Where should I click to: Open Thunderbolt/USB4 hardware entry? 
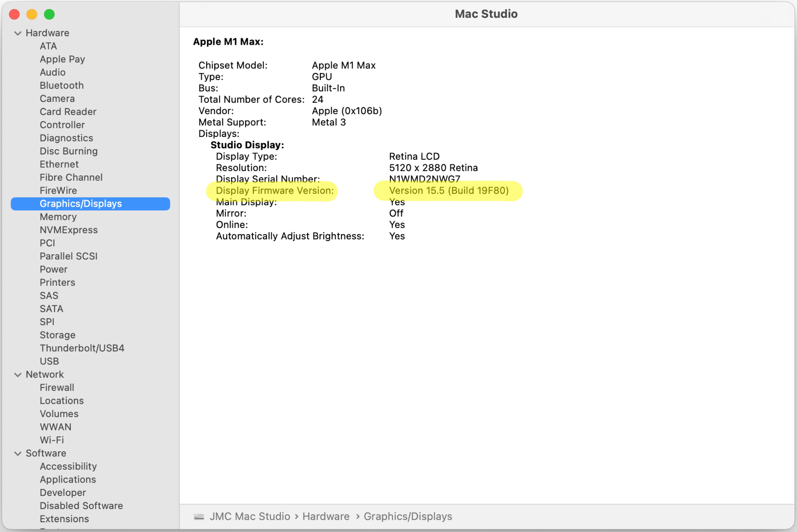pyautogui.click(x=82, y=348)
